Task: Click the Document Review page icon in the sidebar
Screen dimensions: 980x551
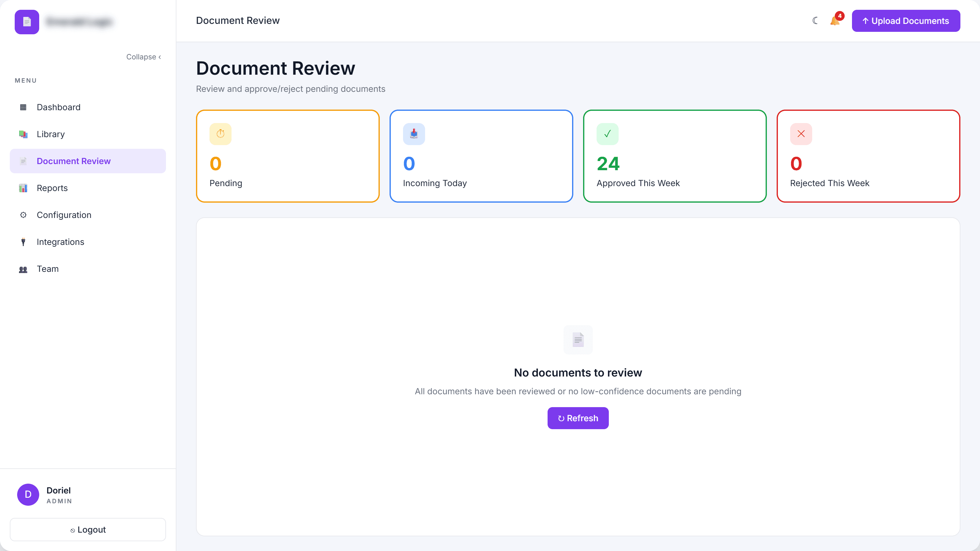Action: pos(23,161)
